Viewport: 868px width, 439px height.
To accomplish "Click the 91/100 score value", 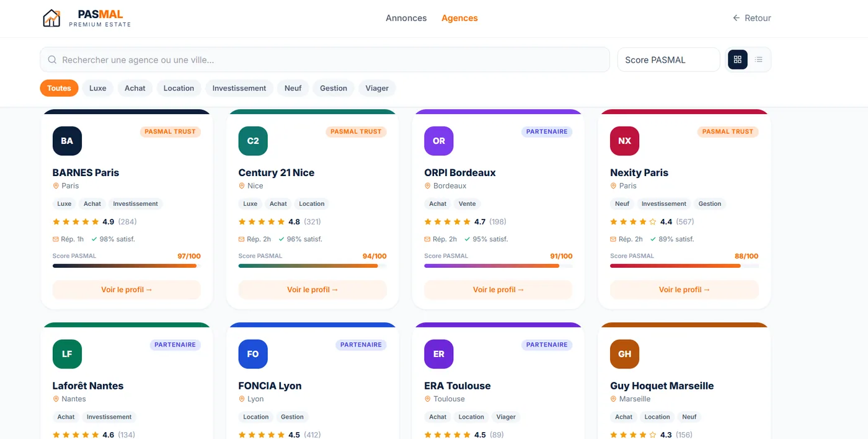I will [561, 256].
